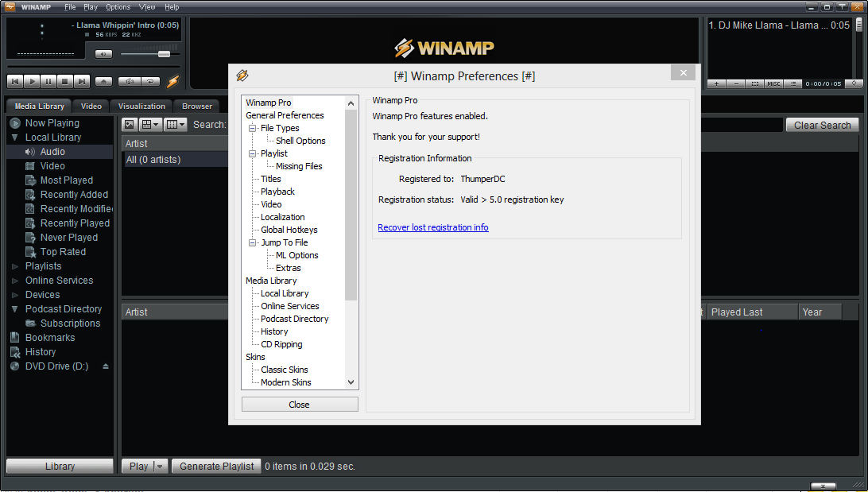This screenshot has width=868, height=492.
Task: Open the Most Played smart view
Action: pyautogui.click(x=67, y=180)
